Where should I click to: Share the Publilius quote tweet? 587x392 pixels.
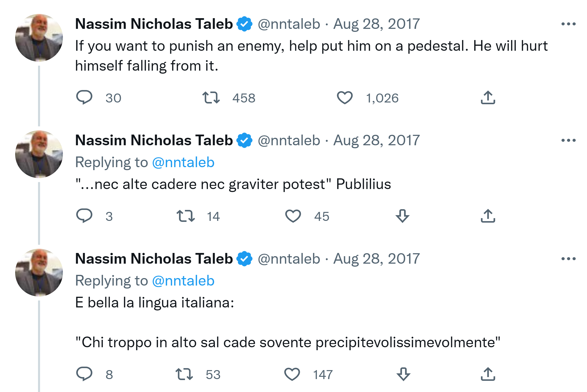coord(488,216)
